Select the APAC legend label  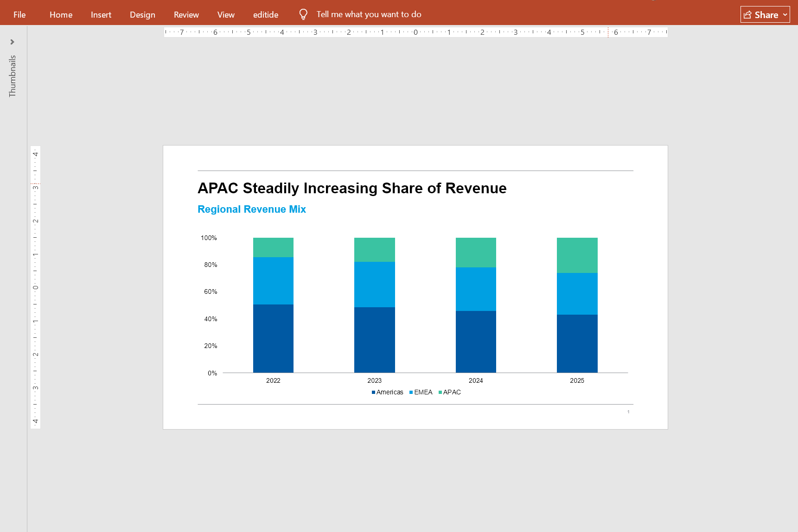(x=452, y=392)
